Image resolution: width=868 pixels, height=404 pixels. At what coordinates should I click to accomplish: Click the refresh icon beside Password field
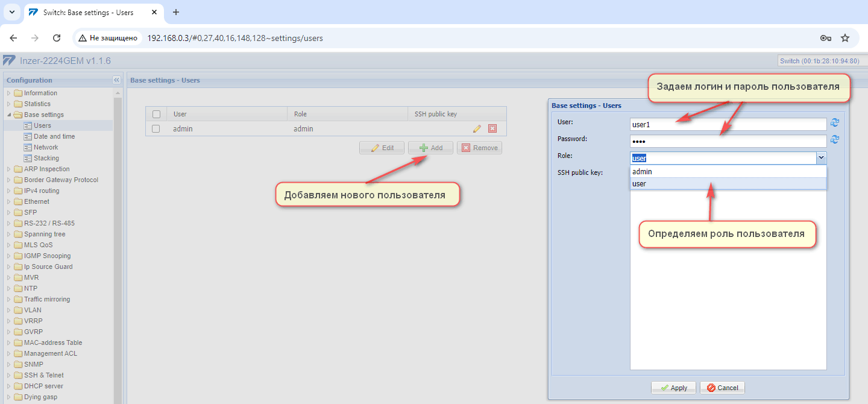[835, 140]
